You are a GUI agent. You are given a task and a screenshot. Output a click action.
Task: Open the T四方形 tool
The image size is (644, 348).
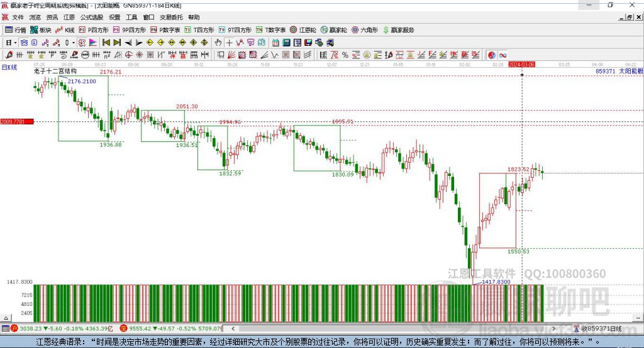point(199,30)
